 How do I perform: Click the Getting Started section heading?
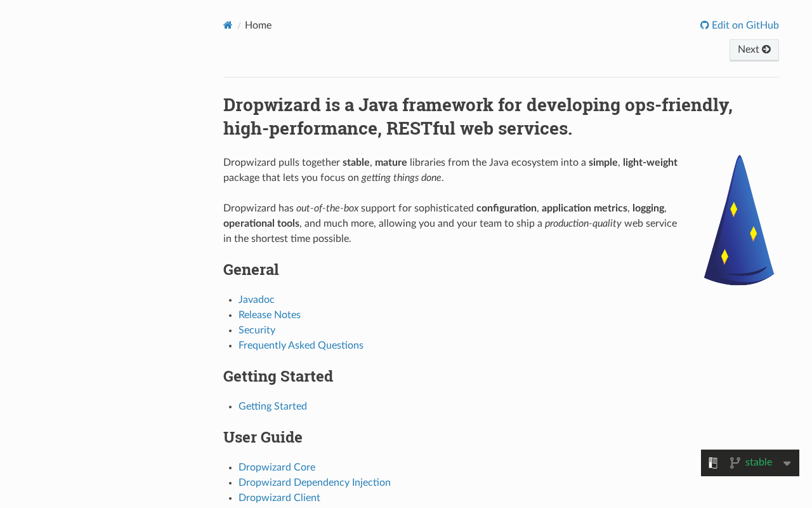click(x=278, y=376)
